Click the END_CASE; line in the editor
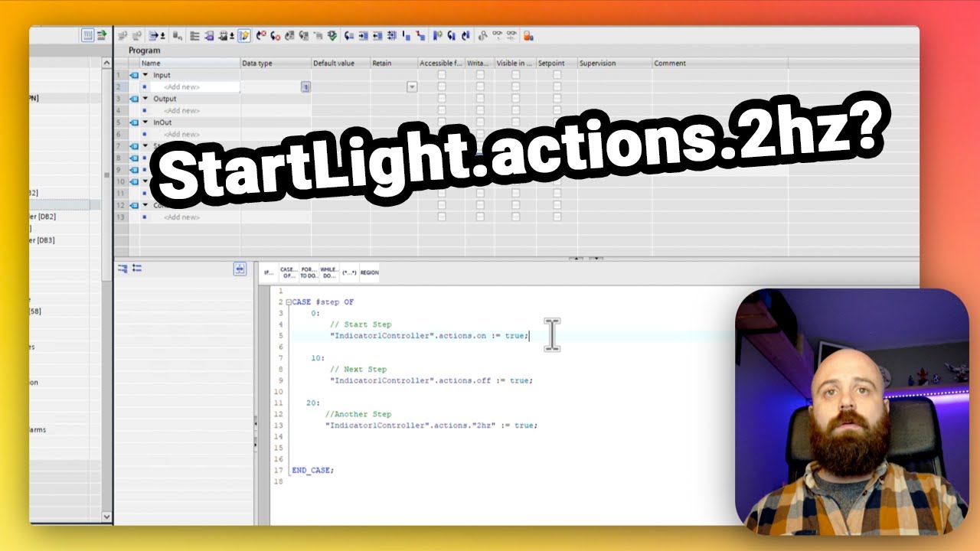980x551 pixels. coord(313,470)
